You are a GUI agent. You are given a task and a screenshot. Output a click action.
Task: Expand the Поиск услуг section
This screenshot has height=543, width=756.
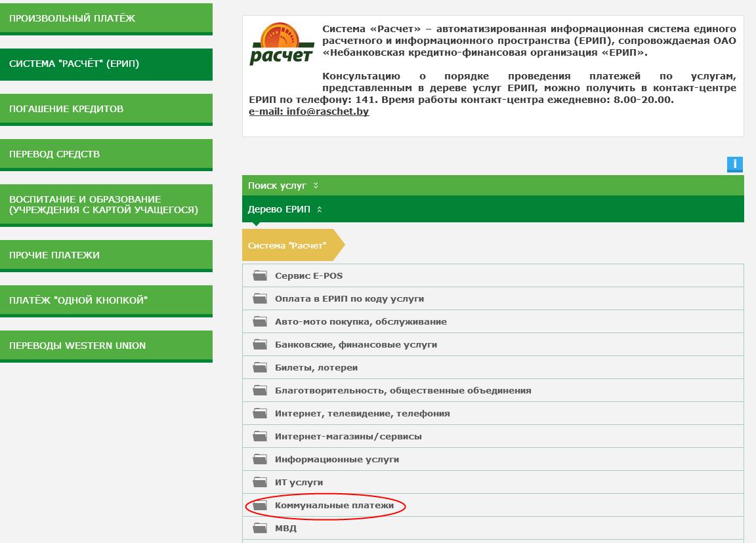(x=493, y=186)
